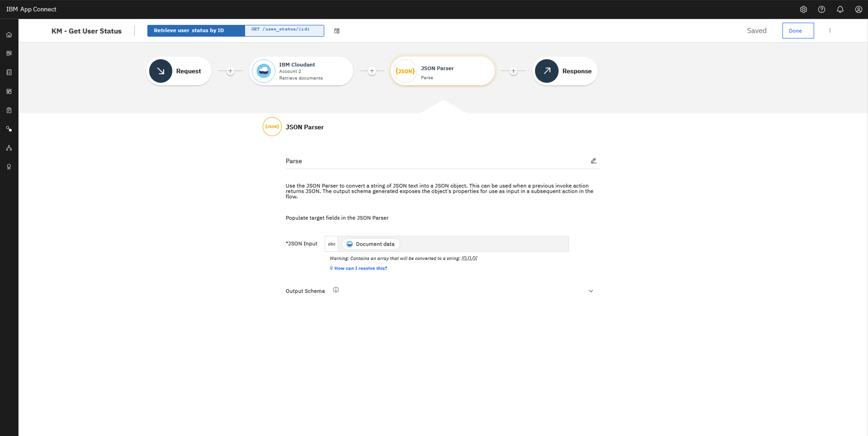This screenshot has width=868, height=436.
Task: Add a node between JSON Parser and Response
Action: 513,71
